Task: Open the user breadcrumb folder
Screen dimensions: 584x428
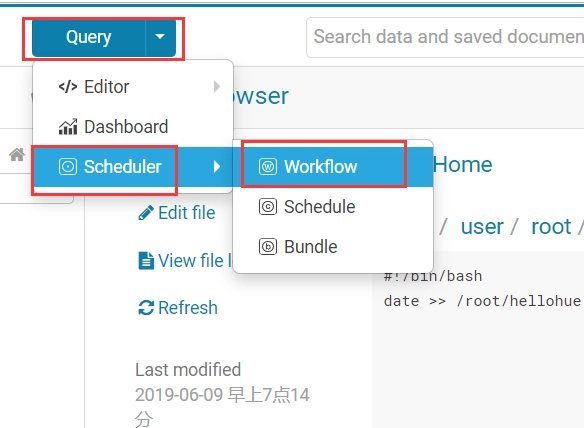Action: (482, 226)
